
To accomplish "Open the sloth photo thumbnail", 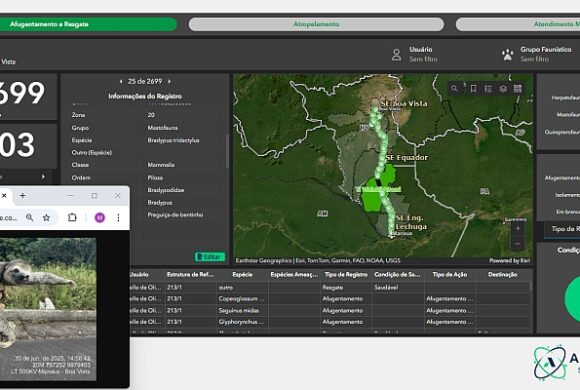I will [48, 309].
